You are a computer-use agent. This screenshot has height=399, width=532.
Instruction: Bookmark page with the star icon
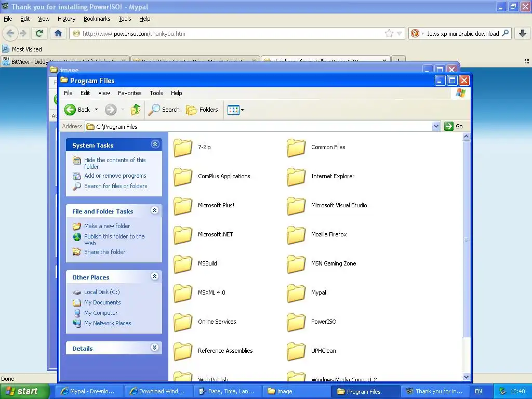click(x=389, y=33)
